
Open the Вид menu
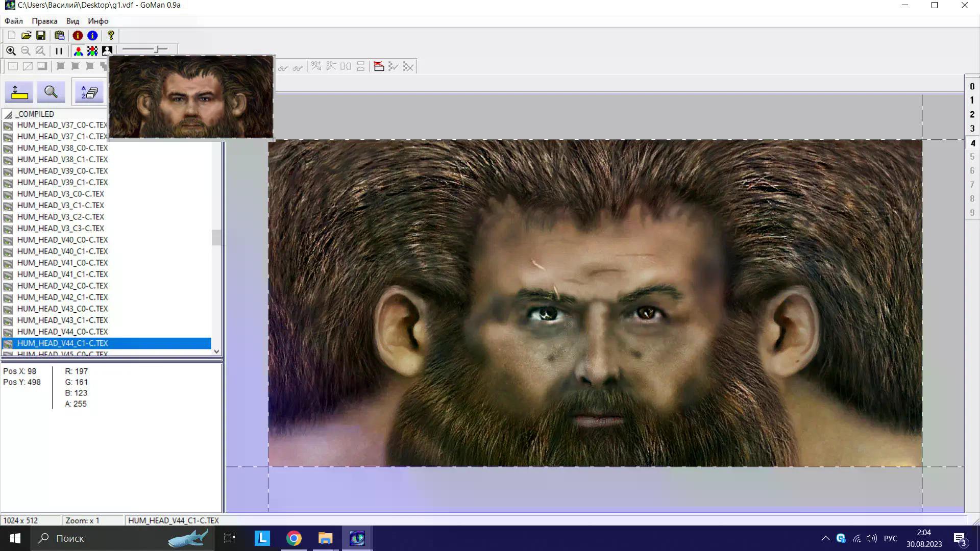[72, 21]
